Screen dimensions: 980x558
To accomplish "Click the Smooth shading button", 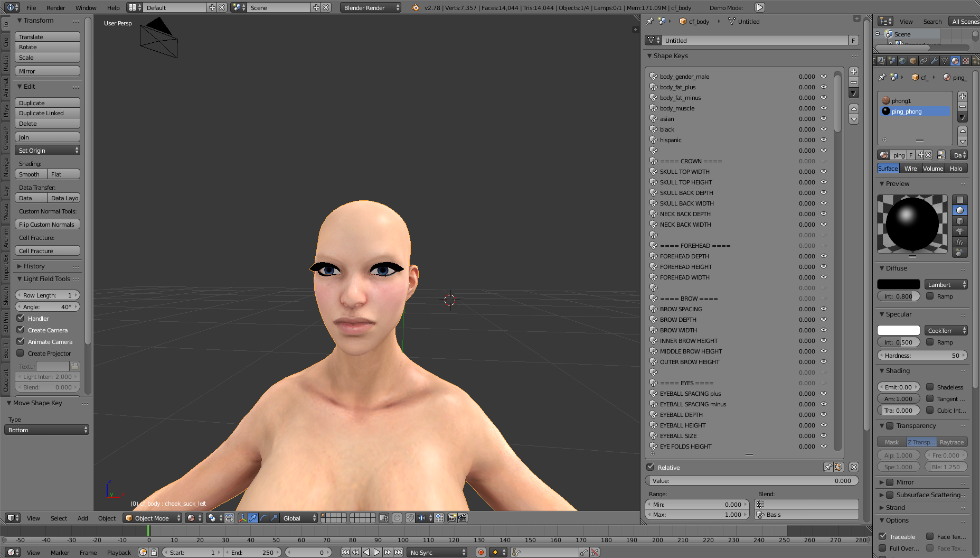I will [x=31, y=174].
